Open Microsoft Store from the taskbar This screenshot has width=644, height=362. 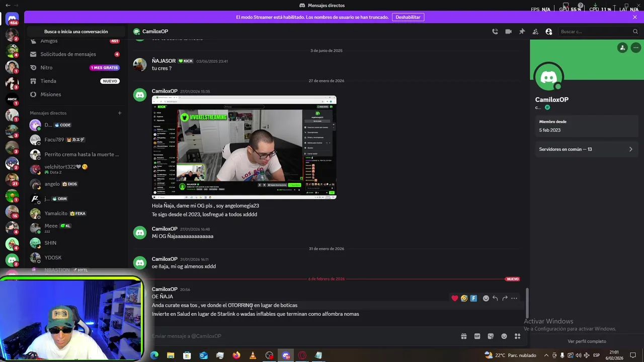point(187,355)
